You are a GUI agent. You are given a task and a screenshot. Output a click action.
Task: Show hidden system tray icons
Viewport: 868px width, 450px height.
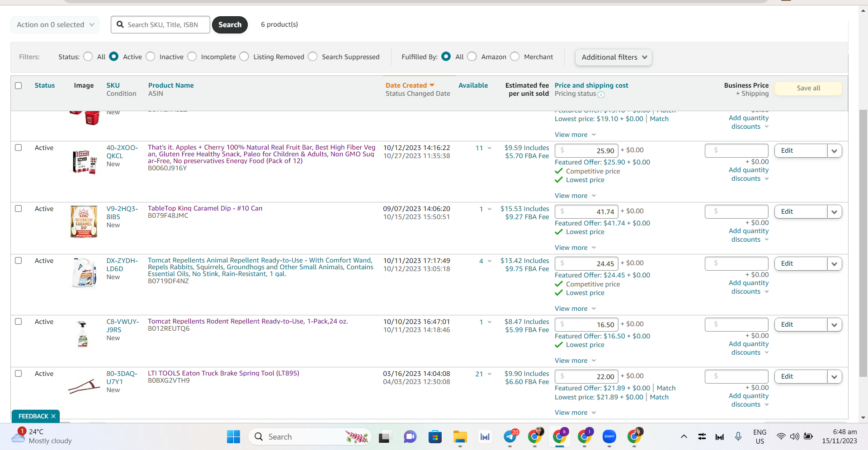(684, 436)
